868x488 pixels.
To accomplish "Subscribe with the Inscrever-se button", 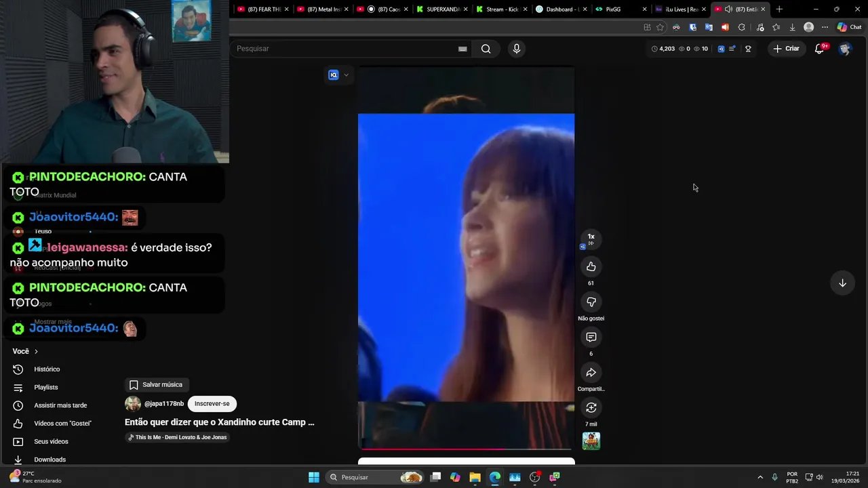I will click(x=212, y=404).
